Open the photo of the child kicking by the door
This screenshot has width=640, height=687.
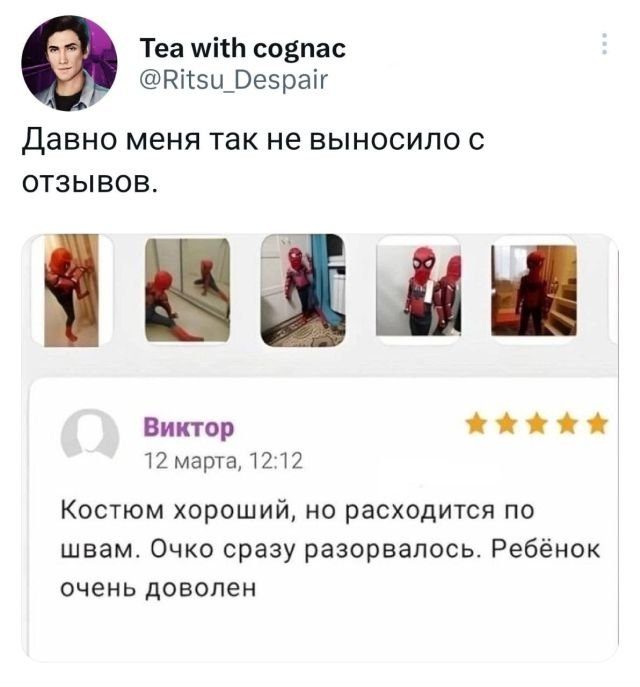pyautogui.click(x=71, y=290)
